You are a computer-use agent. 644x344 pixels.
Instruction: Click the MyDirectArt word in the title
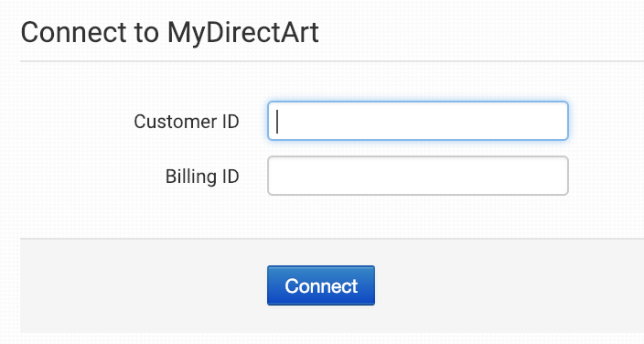pyautogui.click(x=243, y=32)
